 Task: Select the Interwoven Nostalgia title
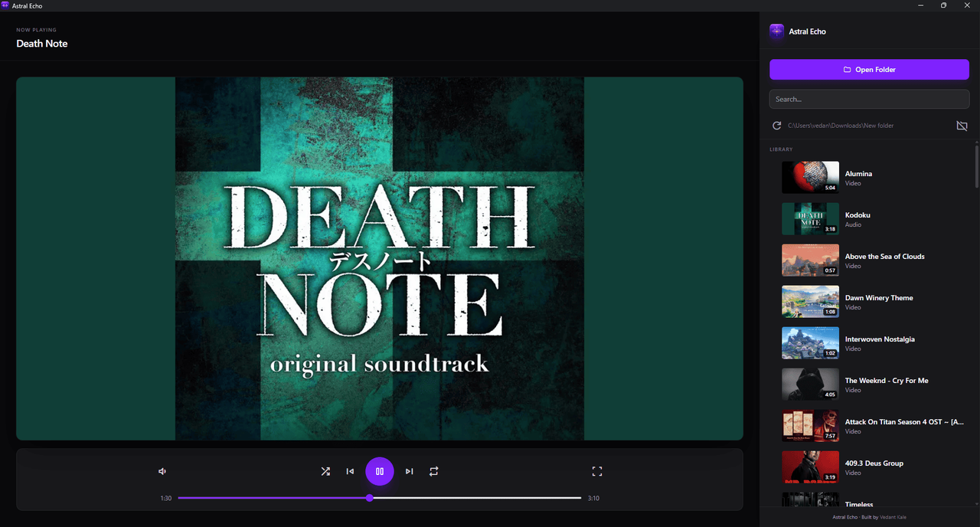click(x=880, y=339)
